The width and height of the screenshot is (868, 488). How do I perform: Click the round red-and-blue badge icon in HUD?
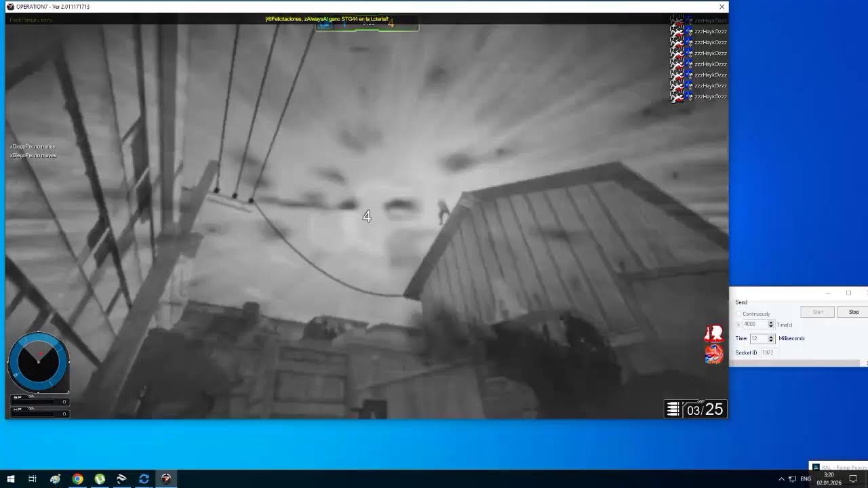(713, 354)
